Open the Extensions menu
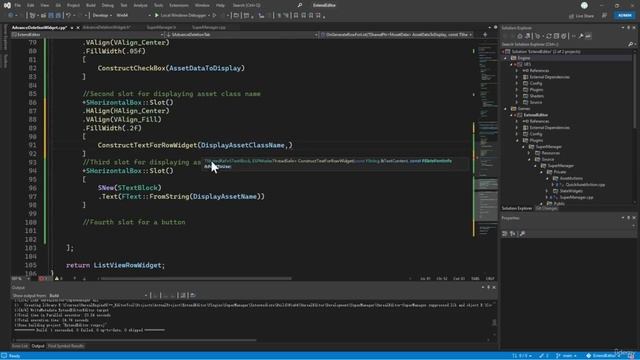This screenshot has width=640, height=360. click(x=179, y=5)
